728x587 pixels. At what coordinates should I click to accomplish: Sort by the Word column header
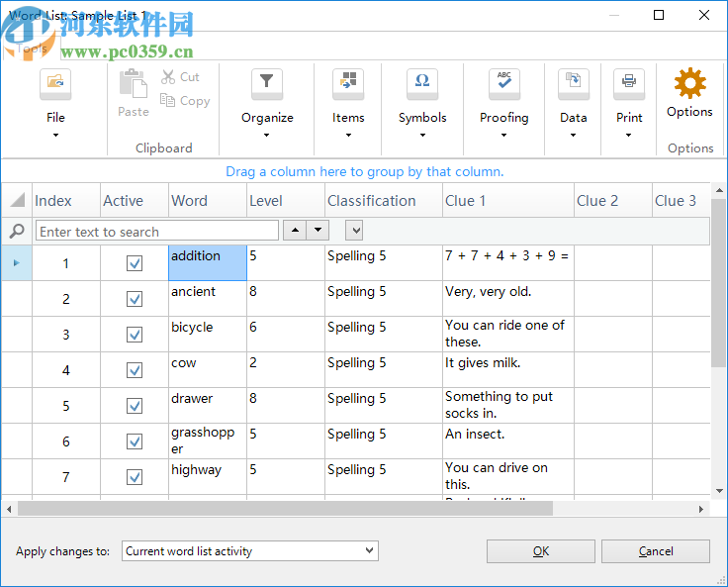[x=208, y=200]
